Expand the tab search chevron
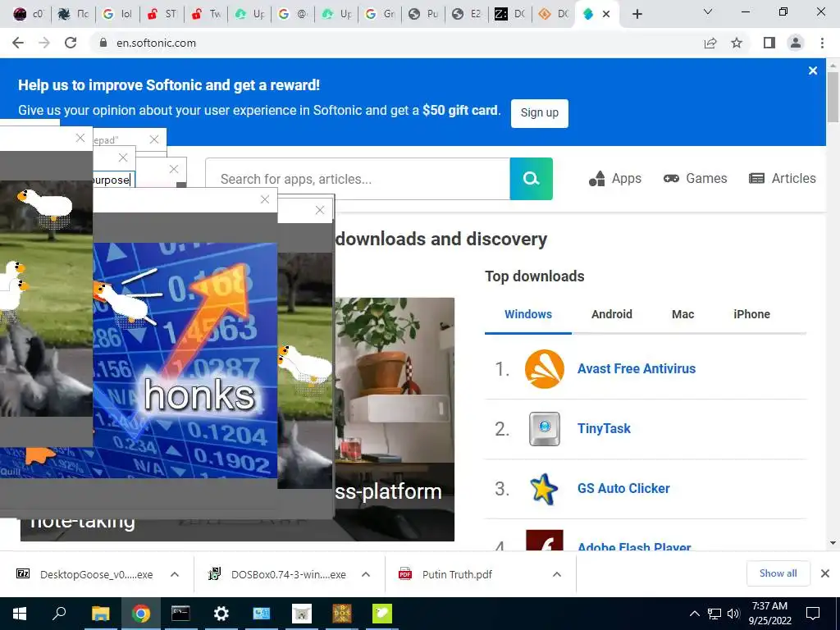This screenshot has height=630, width=840. [x=708, y=11]
